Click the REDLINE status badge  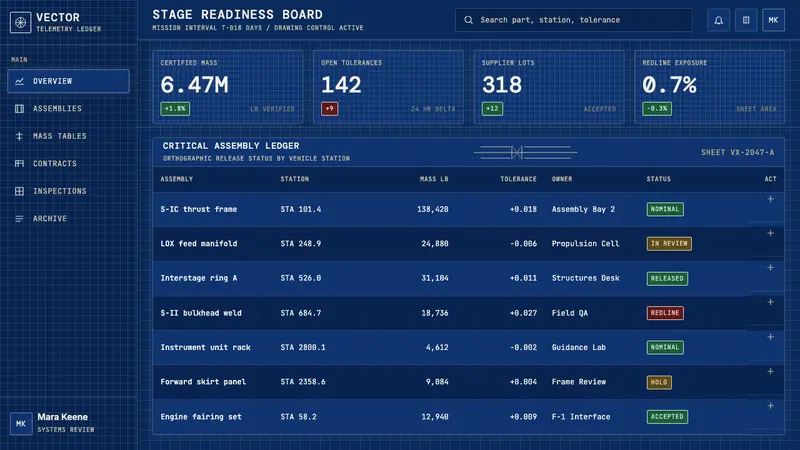(x=665, y=313)
